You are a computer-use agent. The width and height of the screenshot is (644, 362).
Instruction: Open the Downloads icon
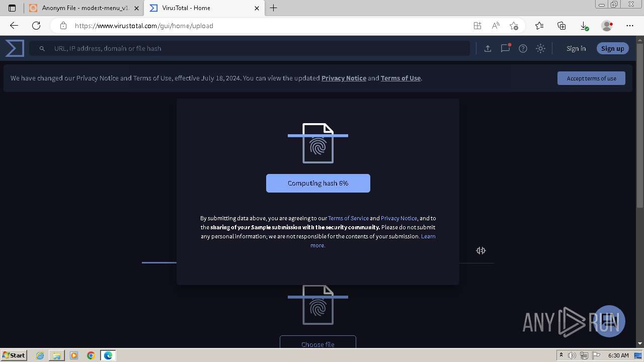pyautogui.click(x=584, y=26)
